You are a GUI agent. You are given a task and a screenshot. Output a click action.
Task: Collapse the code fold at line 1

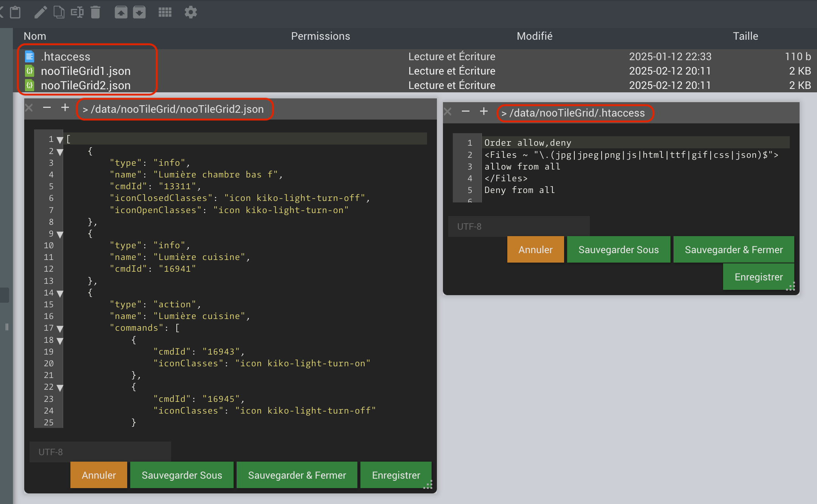point(60,140)
